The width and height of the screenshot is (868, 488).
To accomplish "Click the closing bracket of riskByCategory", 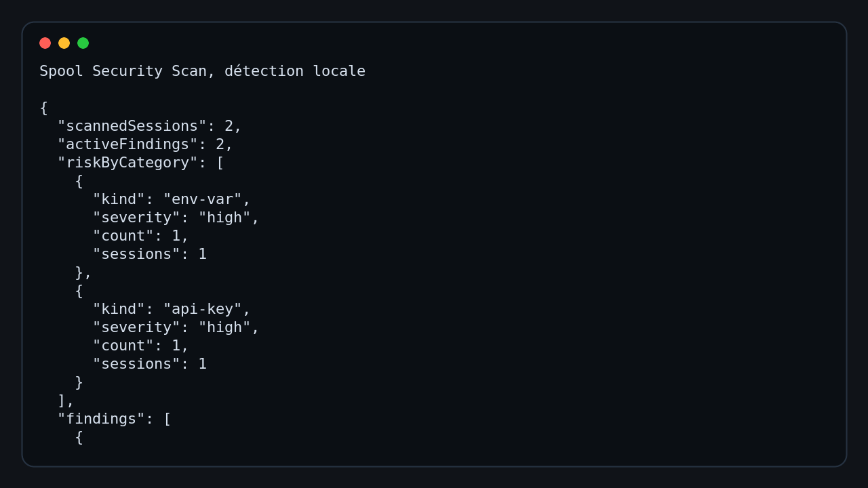I will tap(61, 401).
